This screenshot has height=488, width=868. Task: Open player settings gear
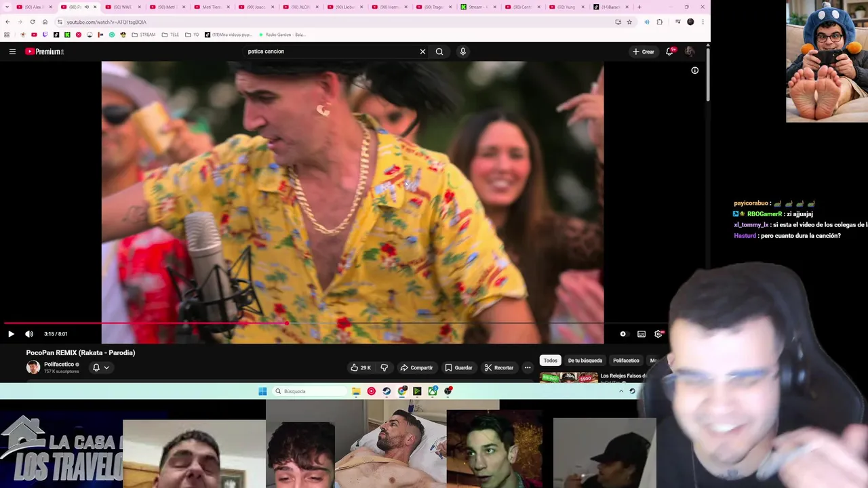coord(658,334)
